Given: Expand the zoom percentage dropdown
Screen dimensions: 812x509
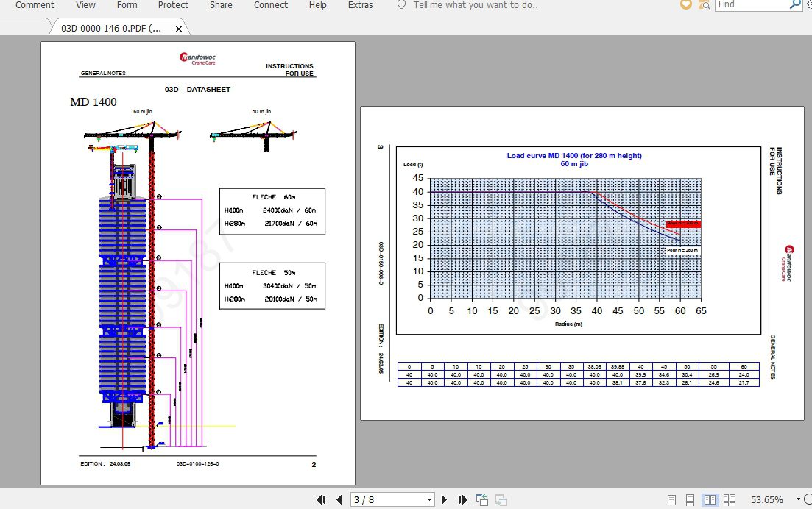Looking at the screenshot, I should 799,500.
